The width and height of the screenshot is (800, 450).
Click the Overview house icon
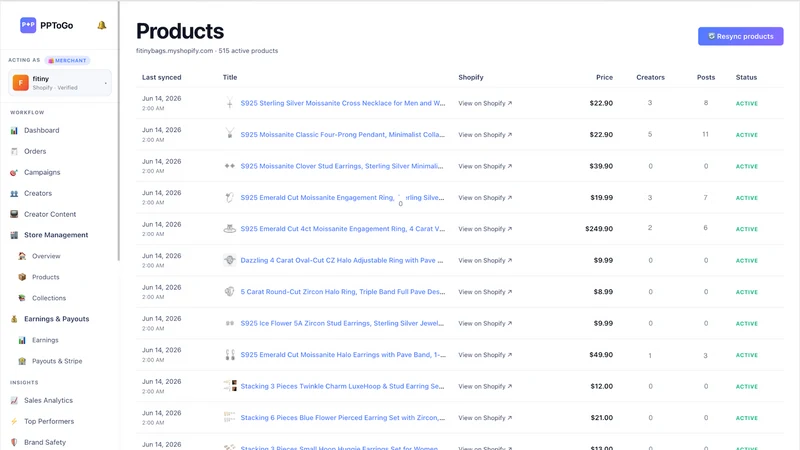(22, 256)
